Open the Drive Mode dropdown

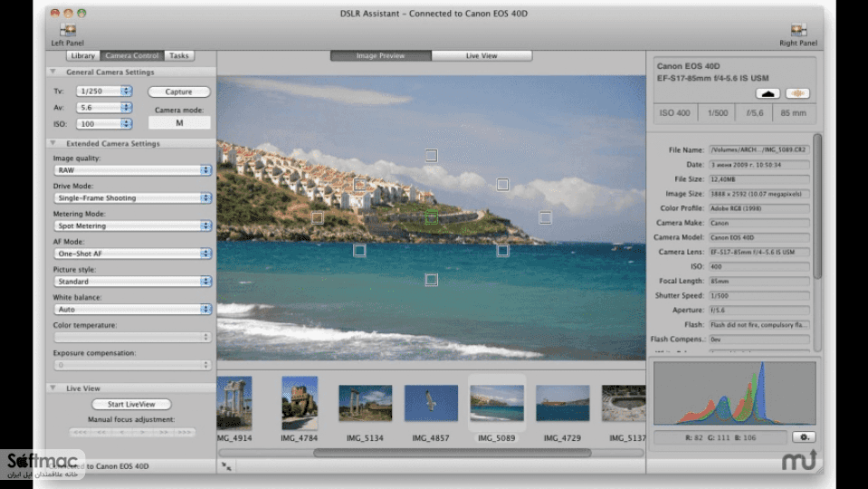click(132, 197)
